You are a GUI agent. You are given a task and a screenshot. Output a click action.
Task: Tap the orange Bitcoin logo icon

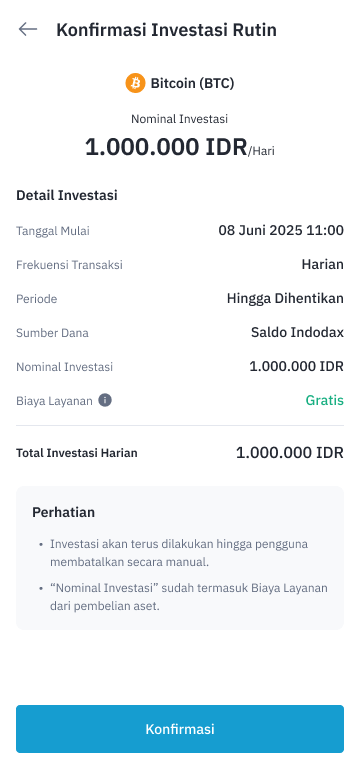[135, 83]
